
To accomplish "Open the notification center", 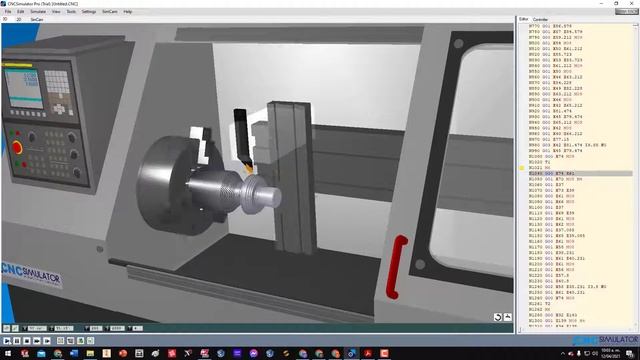I will [x=630, y=353].
